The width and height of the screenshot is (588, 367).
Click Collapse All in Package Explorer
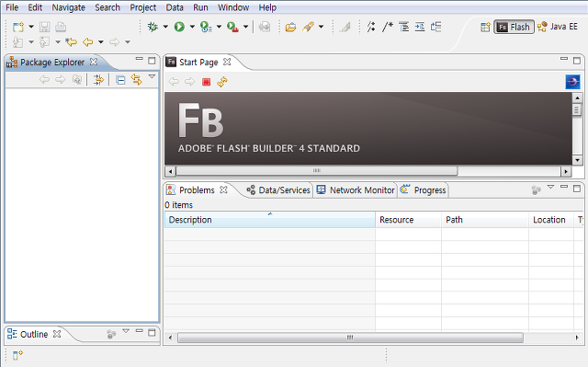pos(120,80)
